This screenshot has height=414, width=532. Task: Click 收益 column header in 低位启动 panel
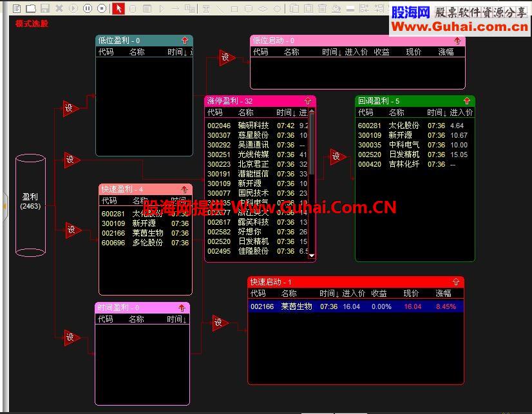point(382,52)
